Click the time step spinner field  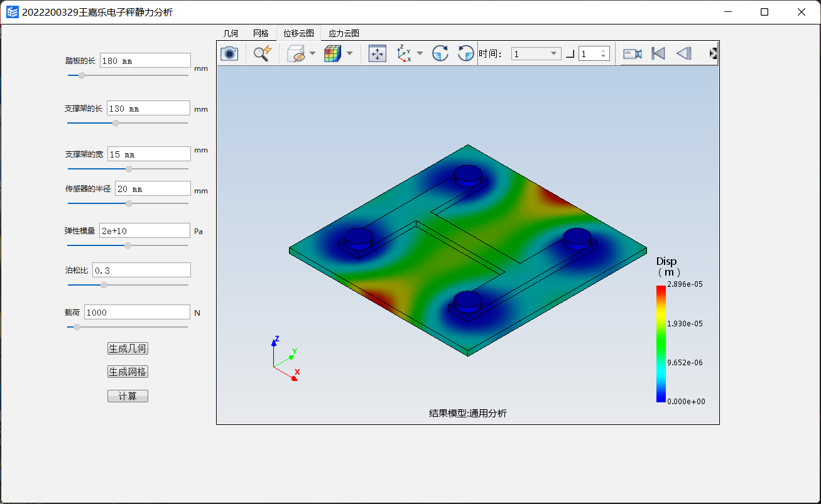(594, 54)
